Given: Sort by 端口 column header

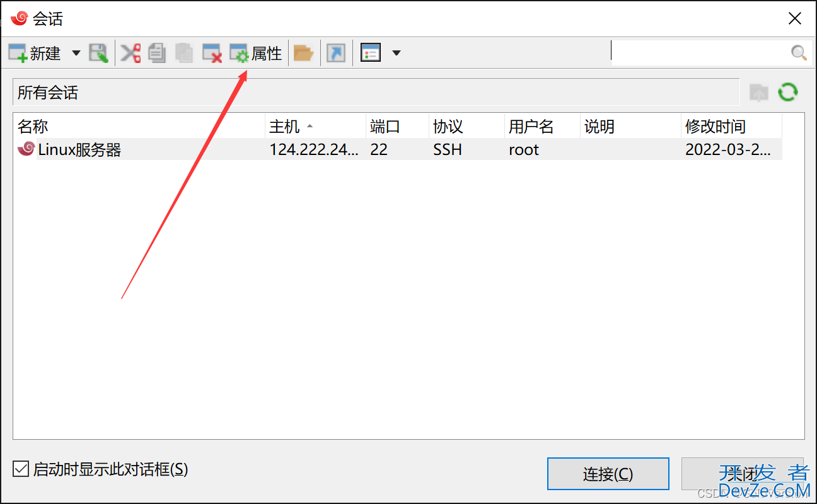Looking at the screenshot, I should coord(397,127).
